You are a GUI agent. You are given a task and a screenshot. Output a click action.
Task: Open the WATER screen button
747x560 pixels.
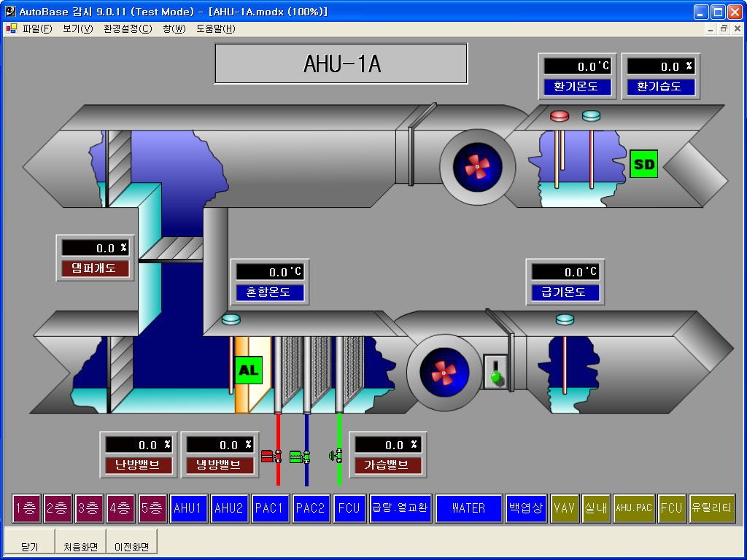coord(468,508)
